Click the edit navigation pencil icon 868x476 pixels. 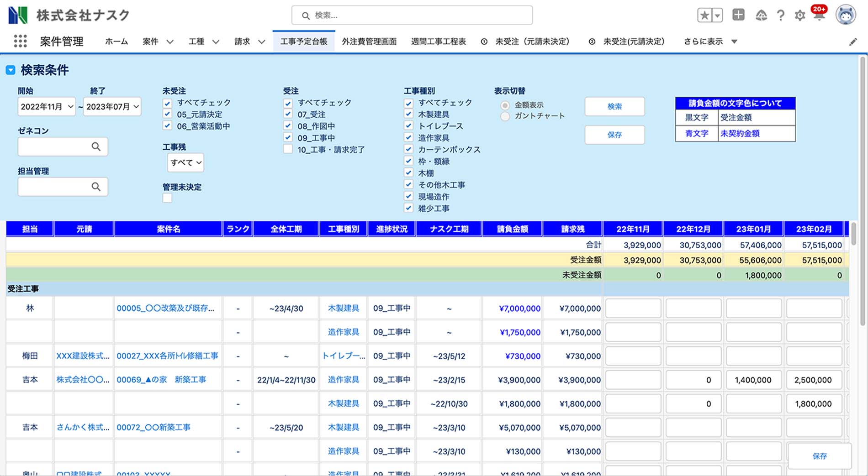853,42
